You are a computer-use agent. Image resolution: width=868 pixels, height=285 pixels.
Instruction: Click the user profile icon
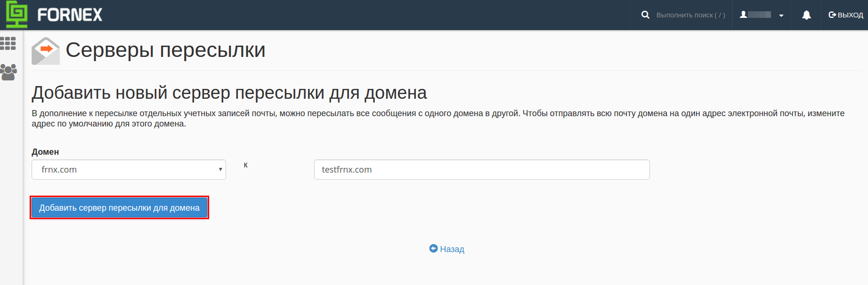pyautogui.click(x=743, y=15)
